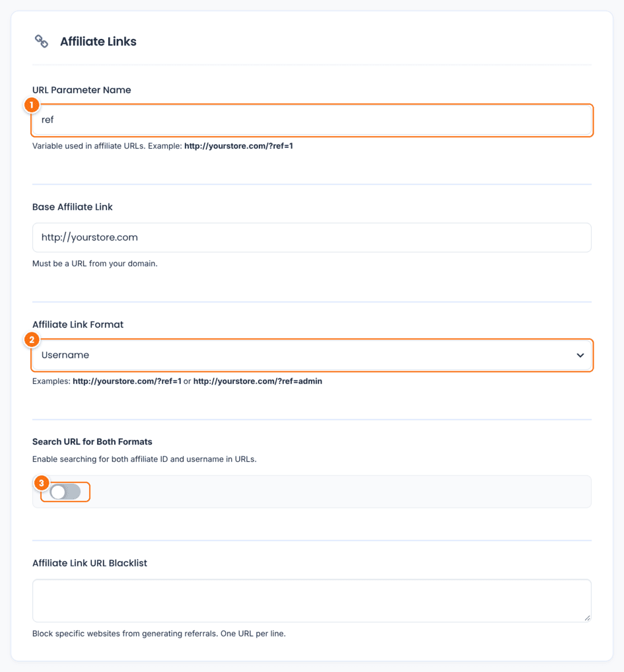Click the Search URL for Both Formats label
Screen dimensions: 624x672
(92, 442)
